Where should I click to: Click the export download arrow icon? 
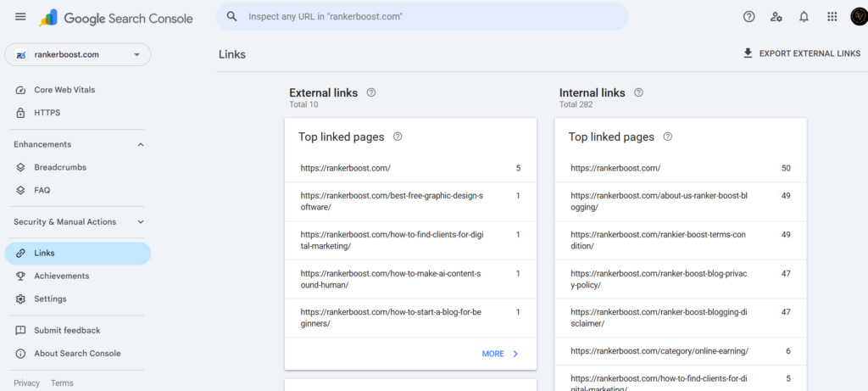tap(748, 53)
